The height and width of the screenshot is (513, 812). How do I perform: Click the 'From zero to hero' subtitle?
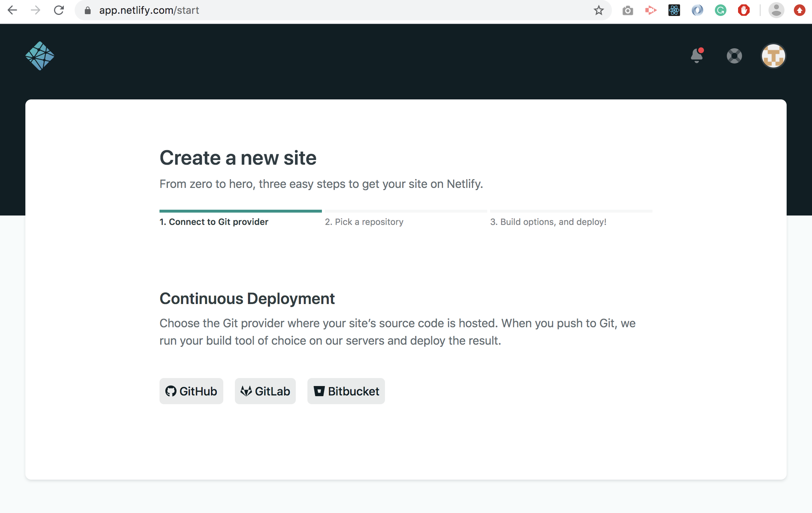pos(321,184)
